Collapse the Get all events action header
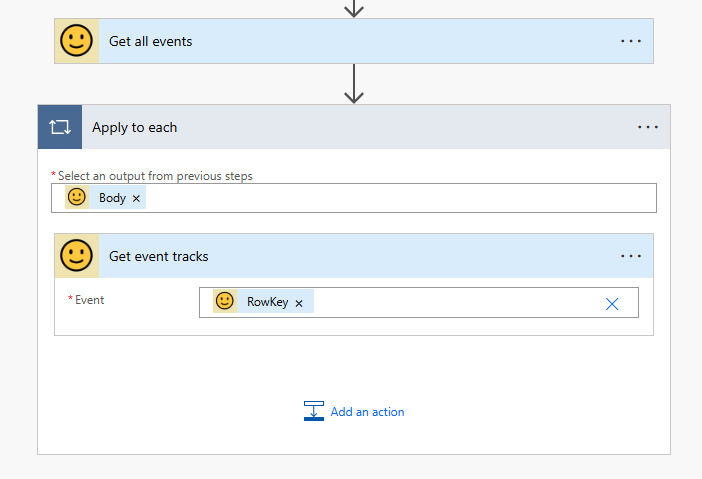702x479 pixels. click(x=350, y=41)
